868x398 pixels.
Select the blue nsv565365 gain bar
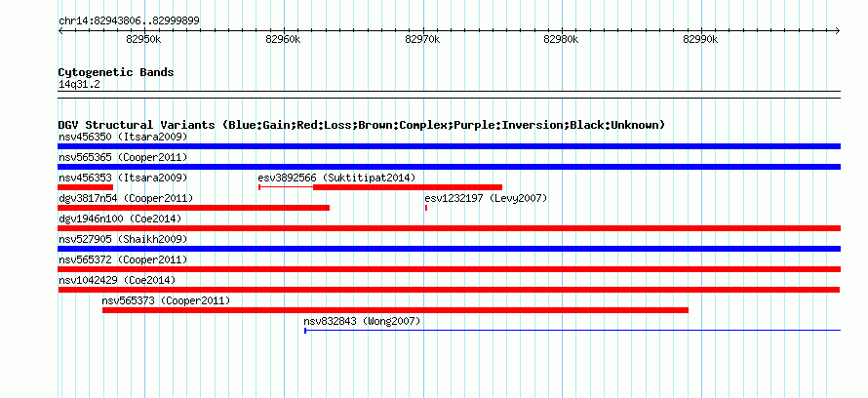click(449, 167)
